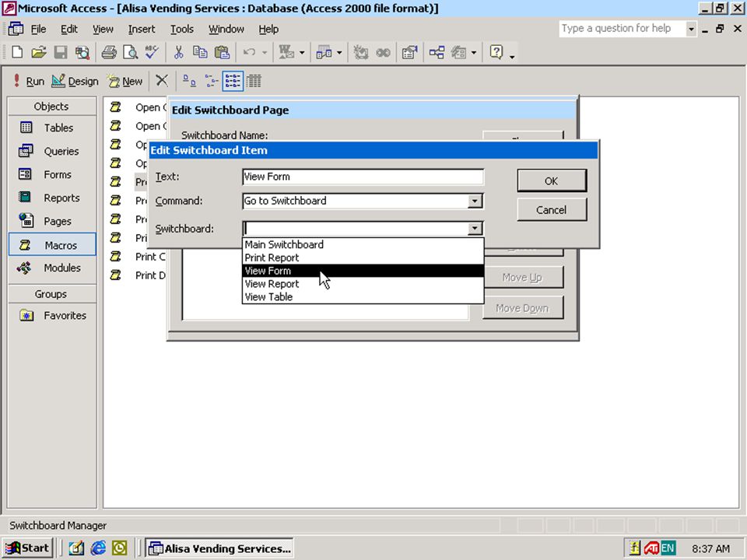Collapse the Switchboard combo box arrow
Viewport: 747px width, 560px height.
(x=475, y=229)
